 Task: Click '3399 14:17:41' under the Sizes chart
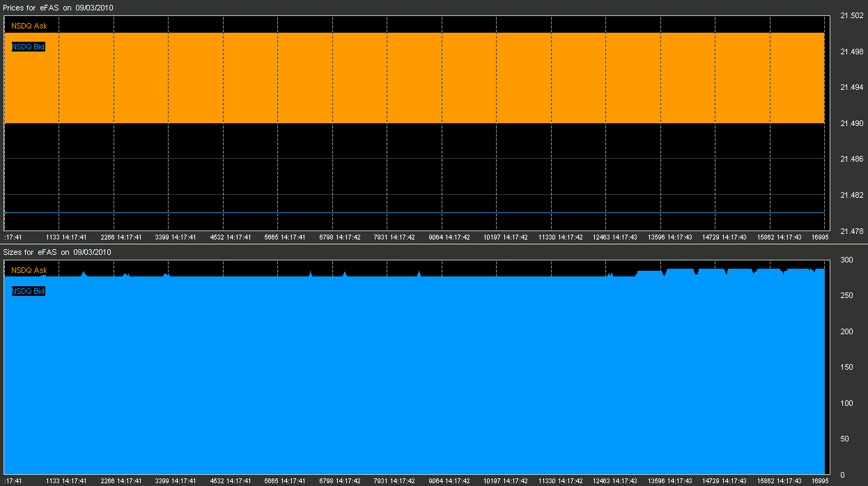point(176,481)
